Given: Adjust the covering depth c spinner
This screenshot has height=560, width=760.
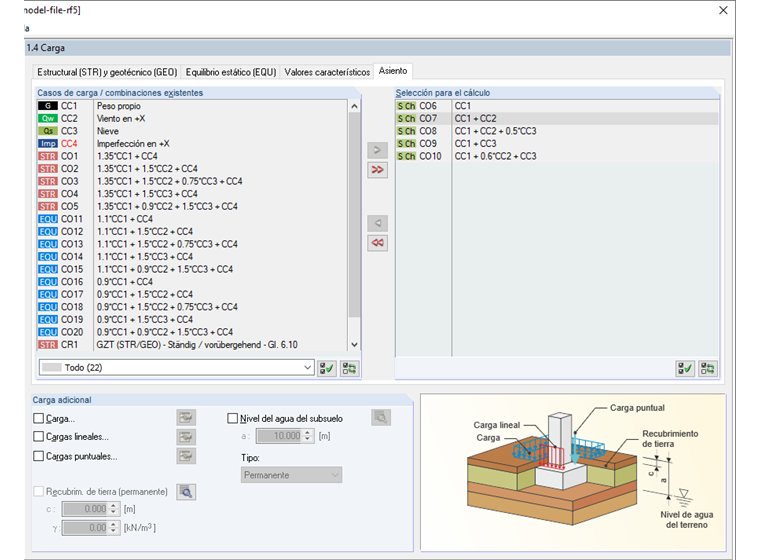Looking at the screenshot, I should click(x=113, y=509).
